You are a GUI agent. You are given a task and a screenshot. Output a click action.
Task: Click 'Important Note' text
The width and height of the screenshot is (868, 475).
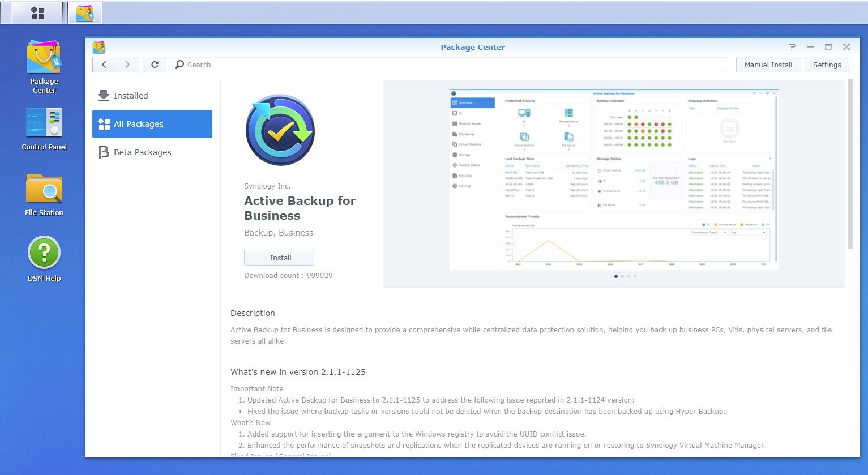click(x=256, y=388)
